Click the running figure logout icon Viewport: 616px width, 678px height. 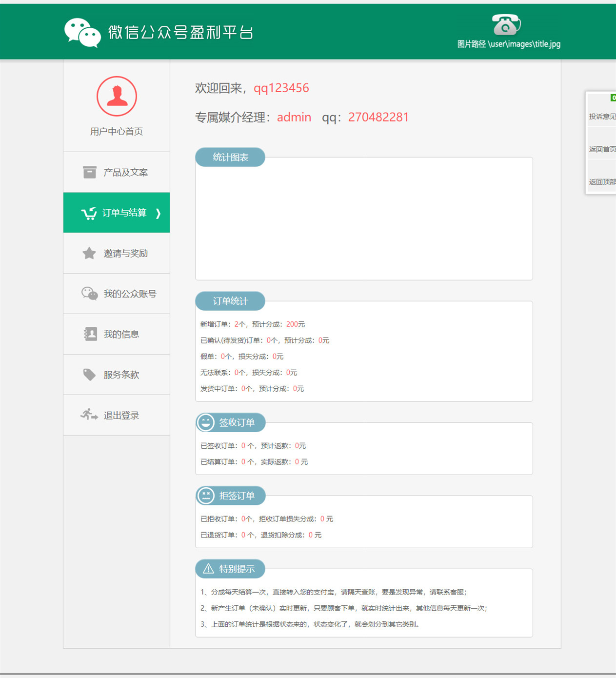pos(89,415)
